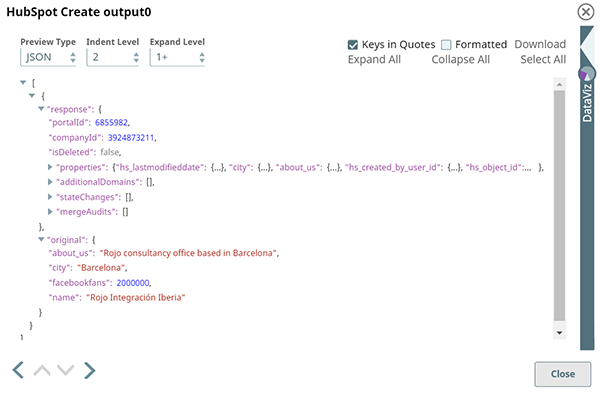Click Select All
The image size is (600, 394).
[x=543, y=60]
